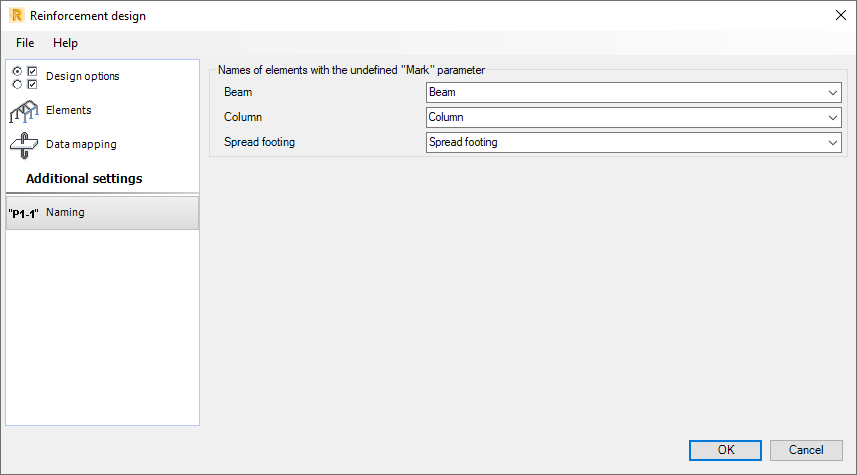Click inside the Spread footing text field
The image size is (857, 475).
[620, 143]
